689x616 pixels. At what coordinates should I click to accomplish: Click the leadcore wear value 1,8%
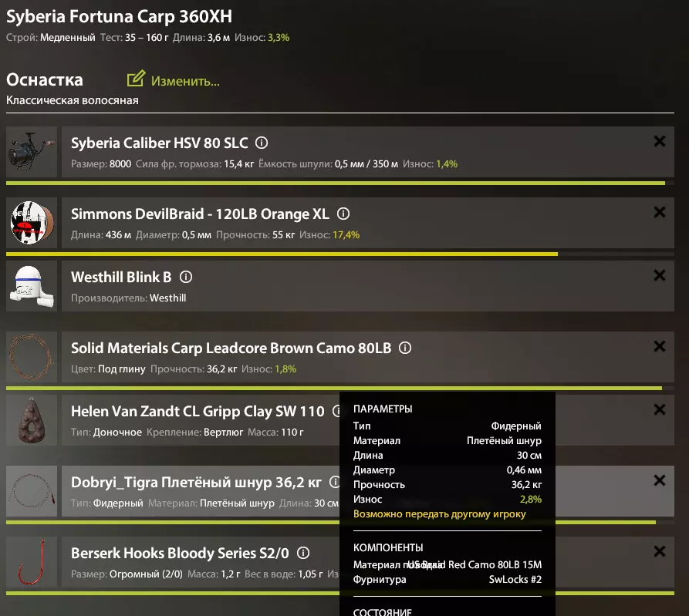click(x=285, y=369)
